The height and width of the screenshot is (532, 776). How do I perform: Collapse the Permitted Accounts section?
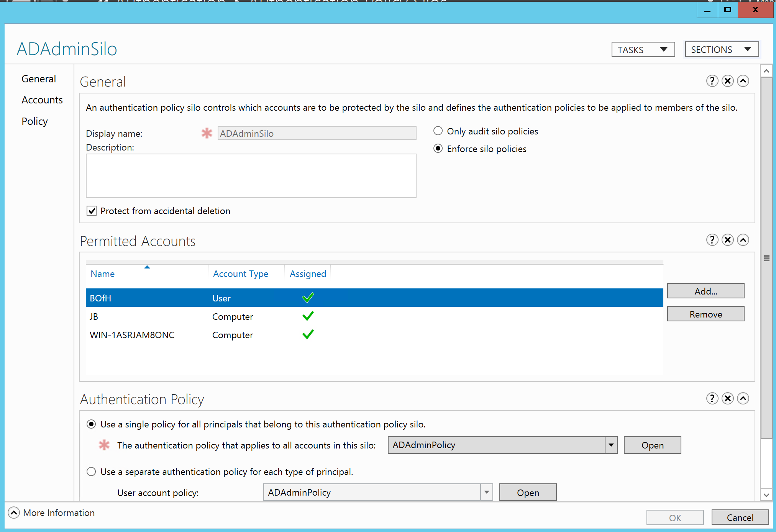[743, 240]
